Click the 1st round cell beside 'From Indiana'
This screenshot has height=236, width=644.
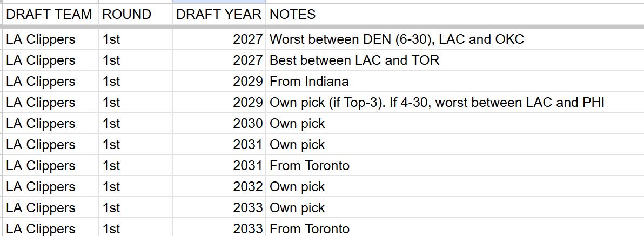coord(136,81)
